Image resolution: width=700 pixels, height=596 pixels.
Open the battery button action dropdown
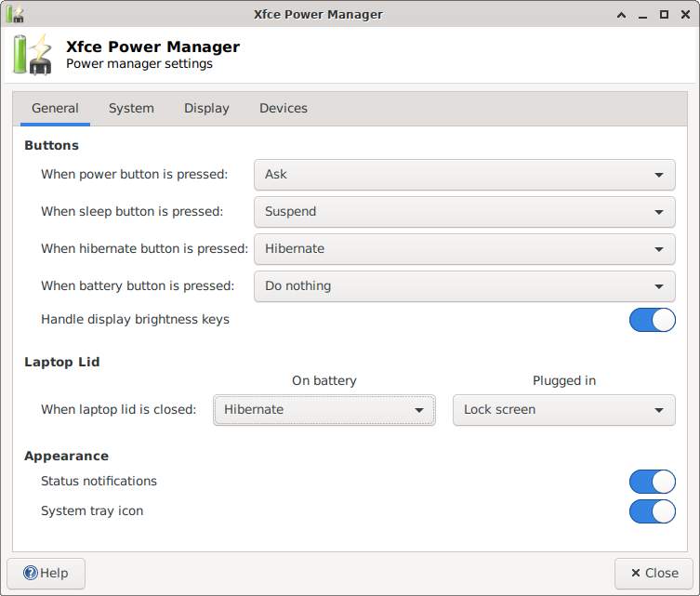click(x=464, y=286)
